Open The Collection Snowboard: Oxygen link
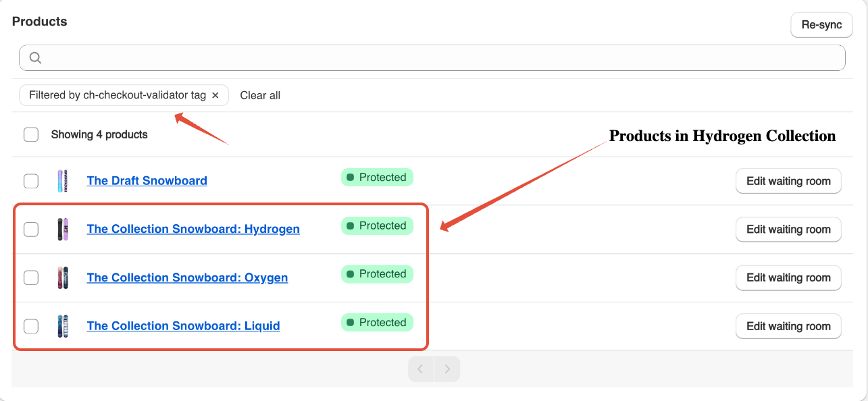Viewport: 868px width, 401px height. [x=187, y=277]
